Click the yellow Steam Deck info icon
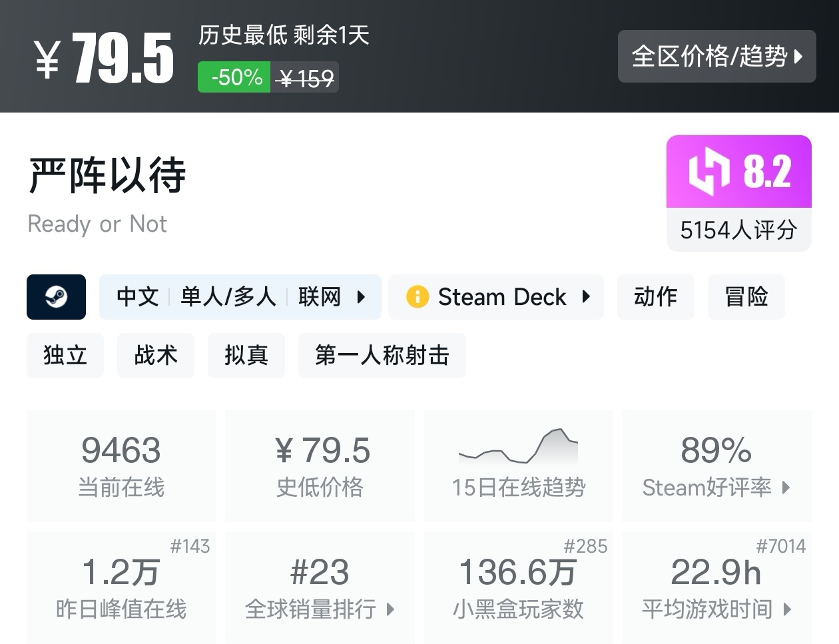Screen dimensions: 839x644 tap(418, 296)
